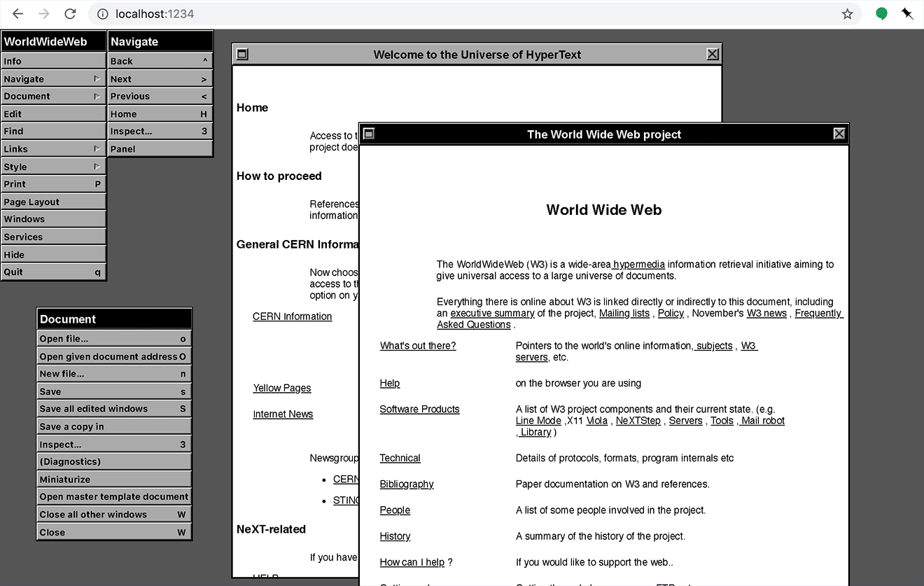
Task: Open the Find menu item
Action: (x=53, y=131)
